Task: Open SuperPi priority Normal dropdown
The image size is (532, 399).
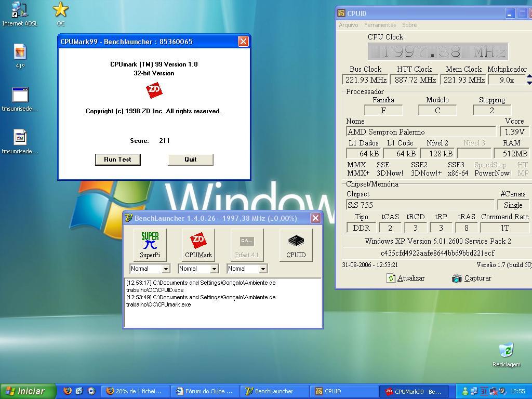Action: point(150,269)
